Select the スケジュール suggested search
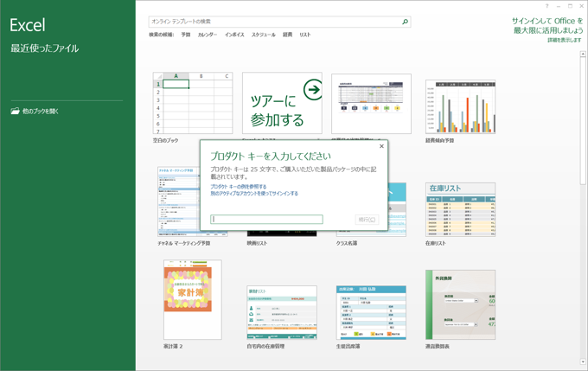Viewport: 588px width, 371px height. click(x=263, y=35)
